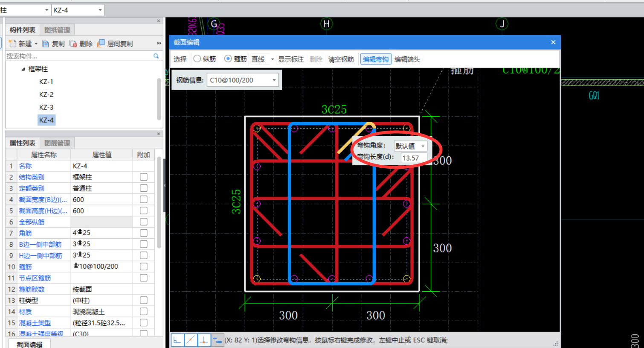This screenshot has width=644, height=348.
Task: Click the 箍筋肢数 property link
Action: coord(32,289)
